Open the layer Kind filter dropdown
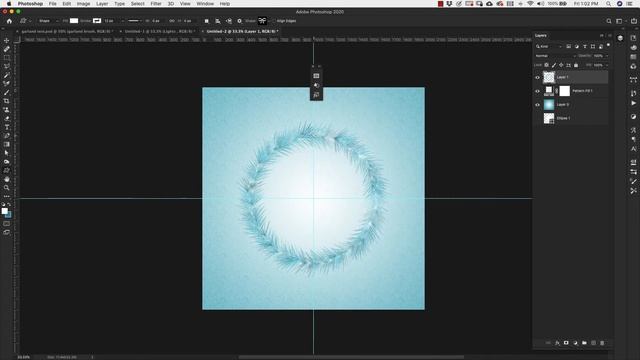The image size is (640, 360). click(x=549, y=47)
